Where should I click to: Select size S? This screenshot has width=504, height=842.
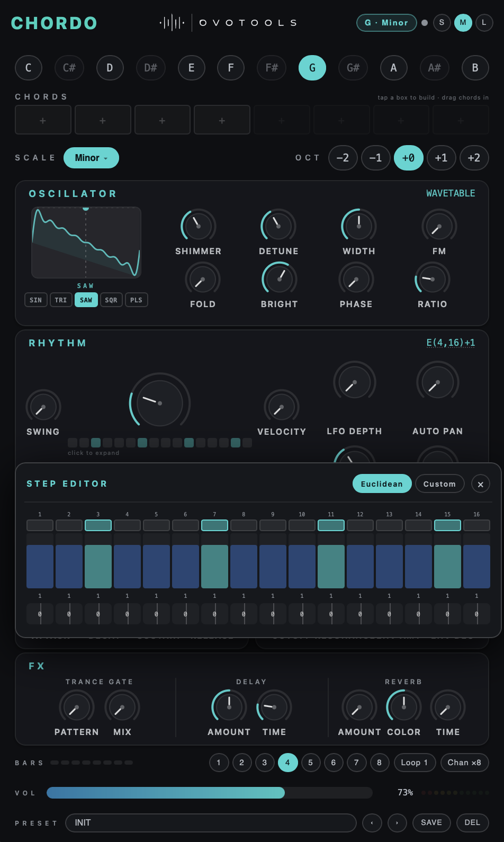442,23
